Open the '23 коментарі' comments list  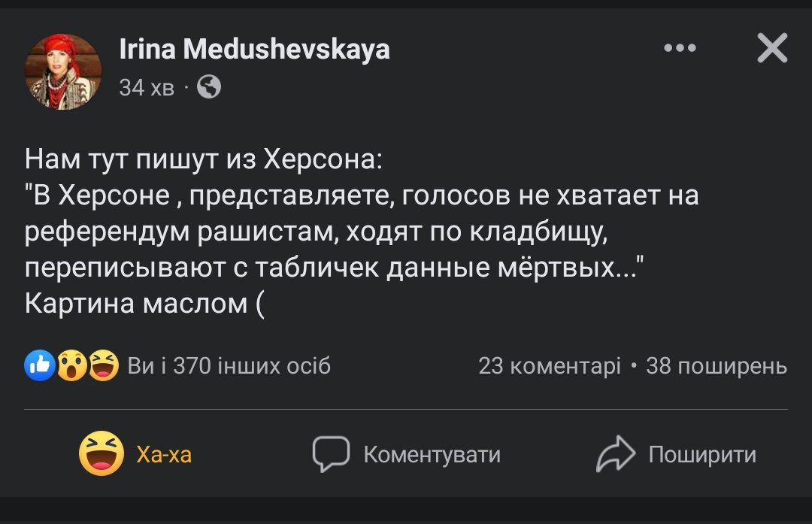(550, 366)
